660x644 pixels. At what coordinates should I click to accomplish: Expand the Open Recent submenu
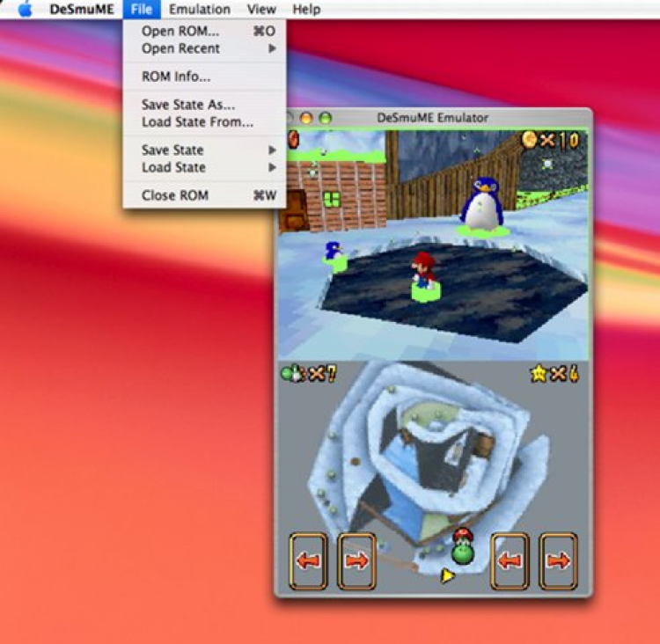(x=204, y=48)
